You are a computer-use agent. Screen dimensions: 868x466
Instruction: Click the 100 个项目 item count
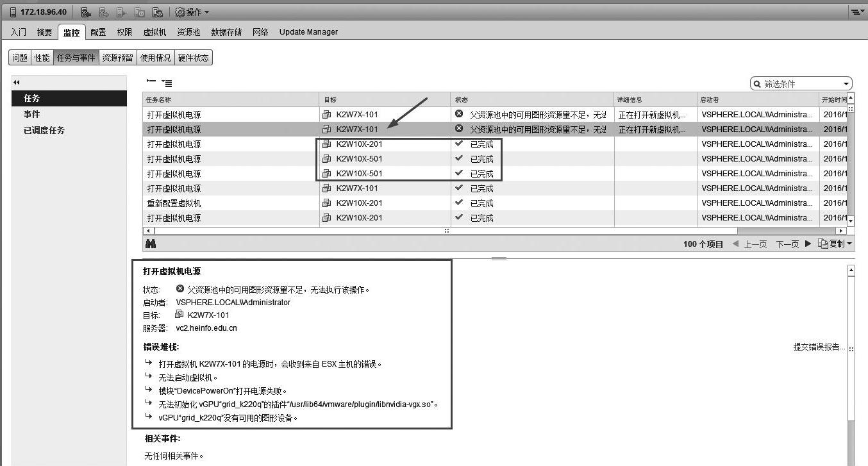pos(703,244)
